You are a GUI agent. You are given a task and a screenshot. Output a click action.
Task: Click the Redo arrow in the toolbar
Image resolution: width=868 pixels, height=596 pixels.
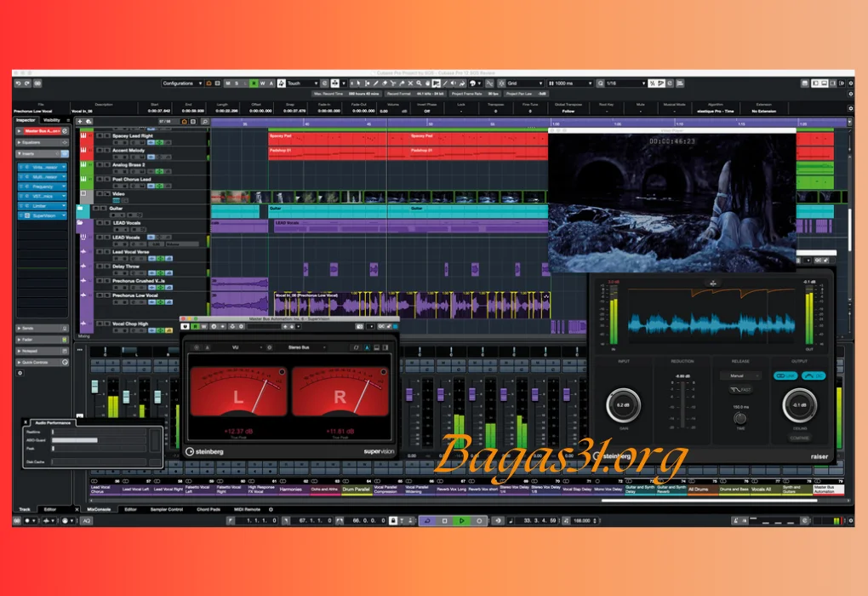[27, 83]
